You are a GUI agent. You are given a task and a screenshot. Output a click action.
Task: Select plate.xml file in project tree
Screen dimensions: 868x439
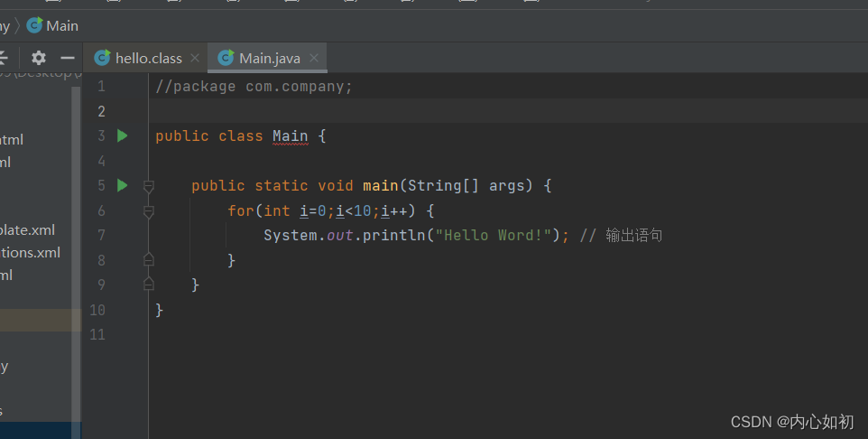(28, 230)
